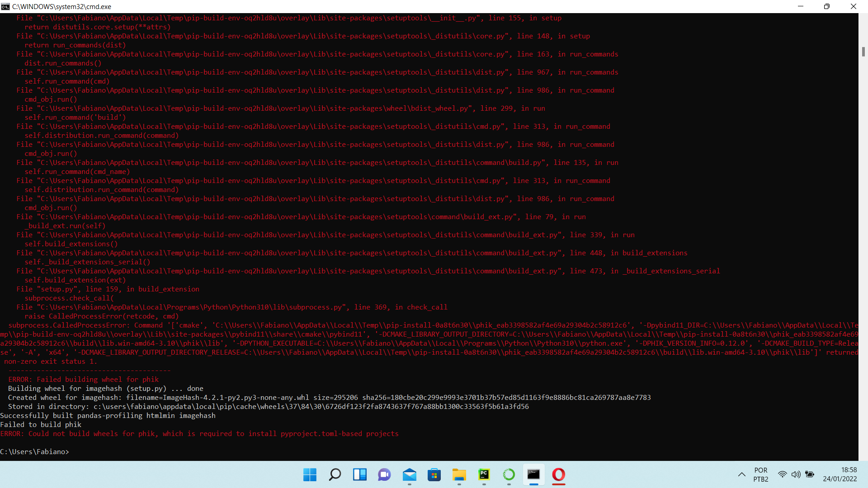Open Microsoft Store
This screenshot has height=488, width=868.
434,475
